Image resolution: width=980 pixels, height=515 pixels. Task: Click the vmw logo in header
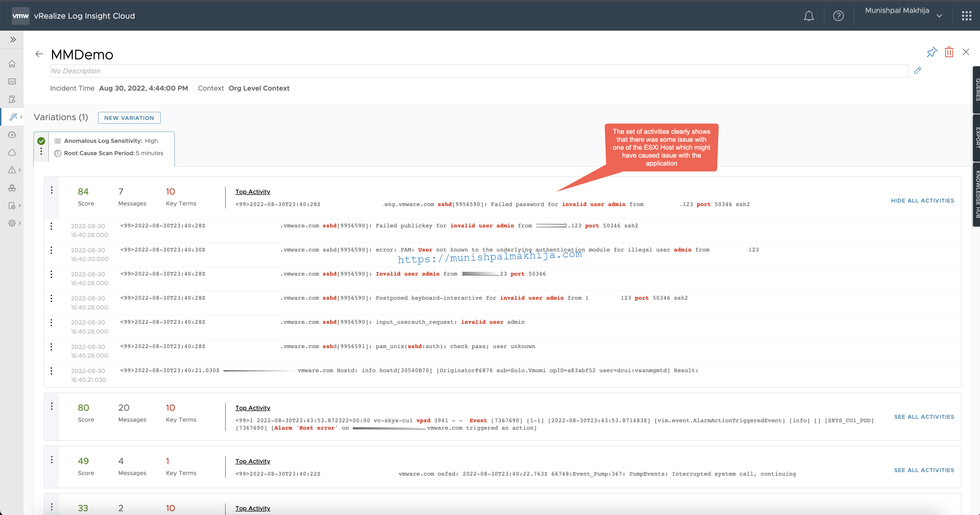tap(21, 16)
